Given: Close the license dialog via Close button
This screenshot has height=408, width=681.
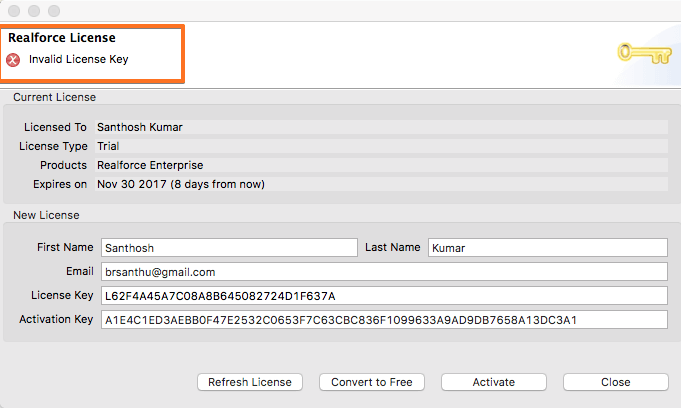Looking at the screenshot, I should coord(616,382).
